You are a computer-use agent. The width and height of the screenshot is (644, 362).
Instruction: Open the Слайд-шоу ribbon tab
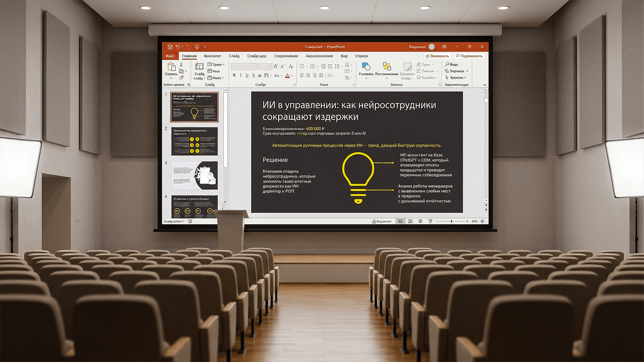[x=257, y=56]
